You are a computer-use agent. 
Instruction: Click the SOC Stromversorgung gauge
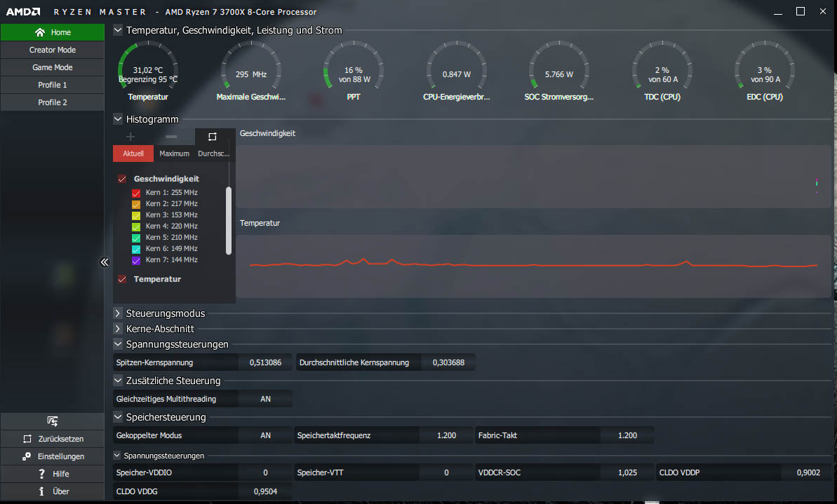pyautogui.click(x=559, y=67)
